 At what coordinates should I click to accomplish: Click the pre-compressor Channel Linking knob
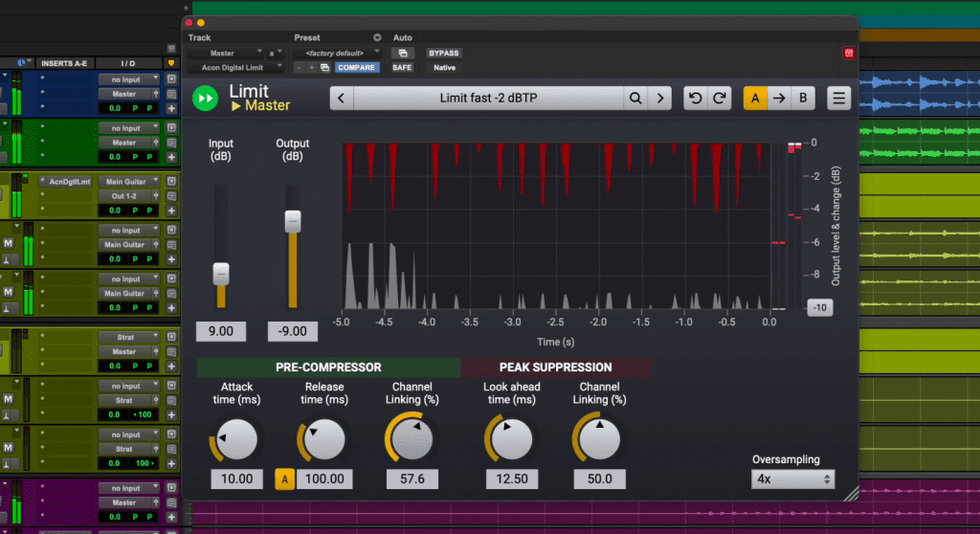pos(412,439)
